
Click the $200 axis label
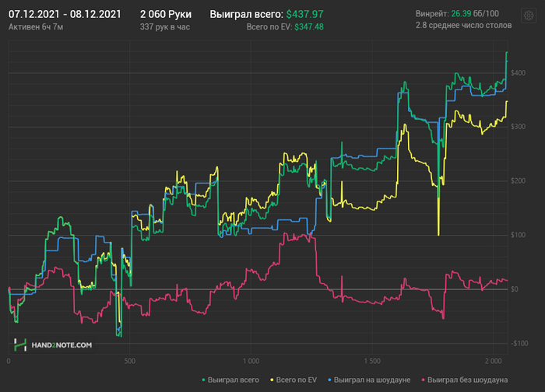pos(519,181)
